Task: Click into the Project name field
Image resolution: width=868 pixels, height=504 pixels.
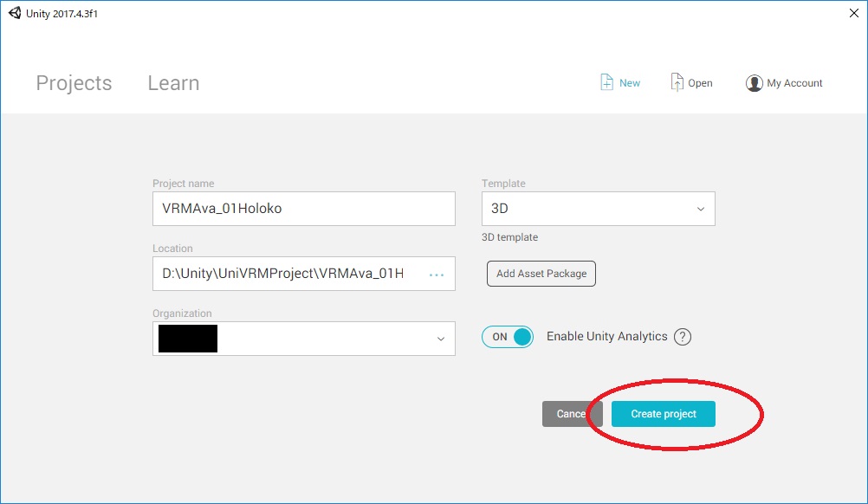Action: tap(304, 209)
